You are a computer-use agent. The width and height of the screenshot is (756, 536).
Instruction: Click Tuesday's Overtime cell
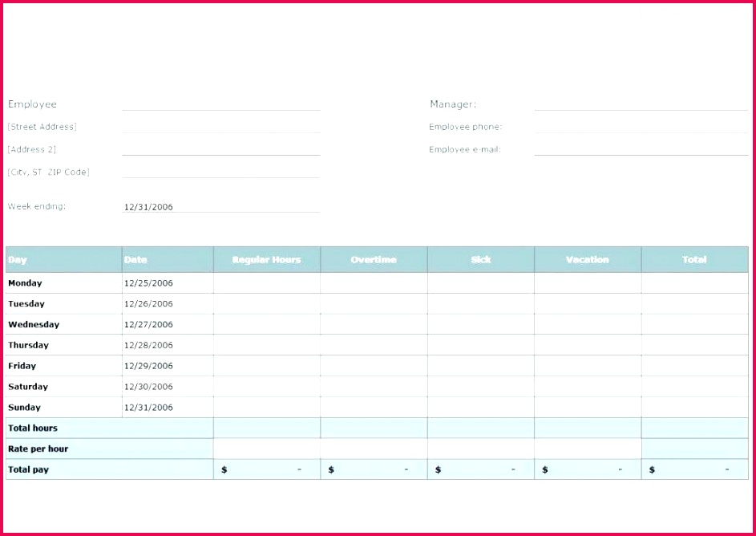point(374,304)
